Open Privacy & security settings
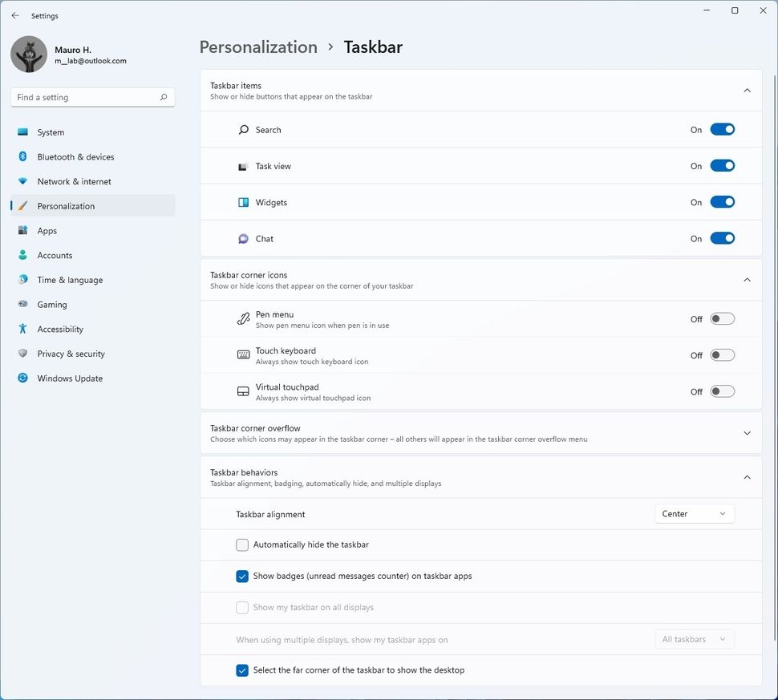Viewport: 778px width, 700px height. 72,353
